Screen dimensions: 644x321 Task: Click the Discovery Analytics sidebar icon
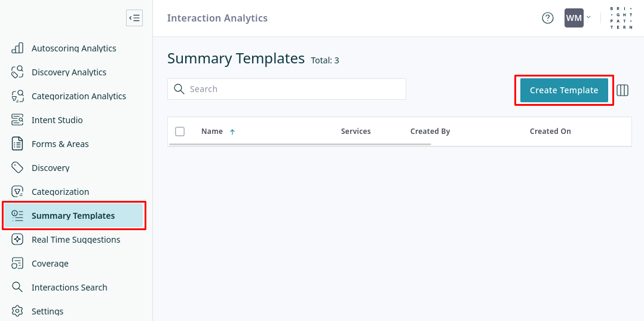point(17,72)
